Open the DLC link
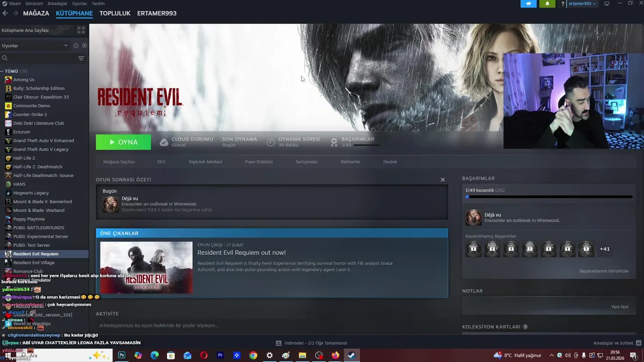The width and height of the screenshot is (644, 362). point(162,162)
